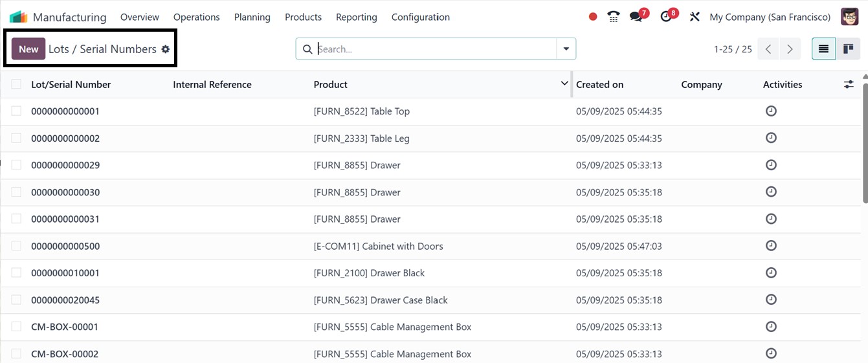Select the checkbox for CM-BOX-00001
868x363 pixels.
pyautogui.click(x=16, y=327)
